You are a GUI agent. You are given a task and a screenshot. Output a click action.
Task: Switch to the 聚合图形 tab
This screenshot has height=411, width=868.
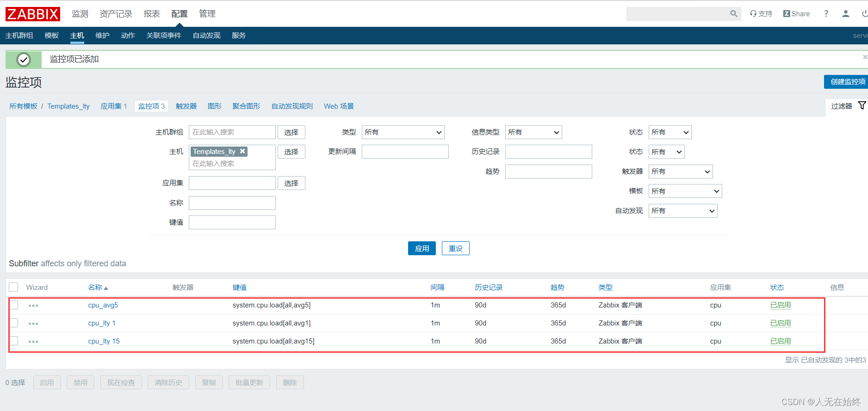tap(246, 106)
